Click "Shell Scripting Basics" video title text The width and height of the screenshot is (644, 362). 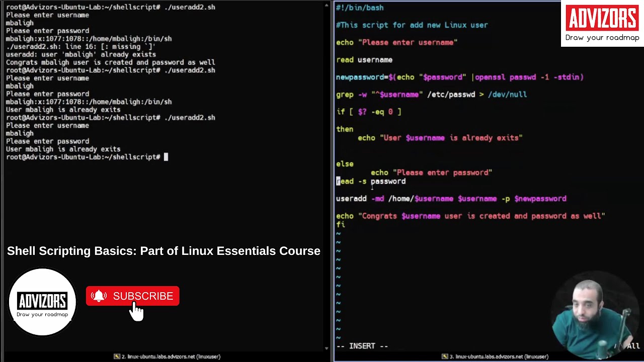click(x=164, y=251)
